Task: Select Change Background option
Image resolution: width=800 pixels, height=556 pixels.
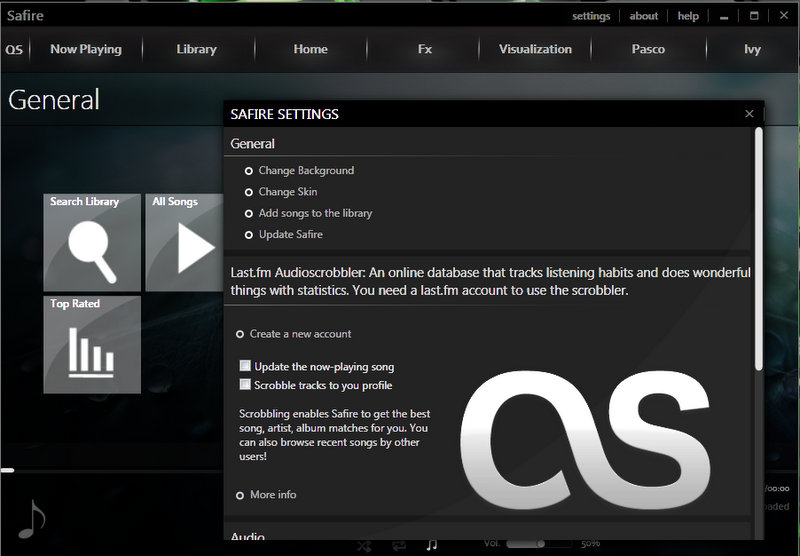Action: point(299,170)
